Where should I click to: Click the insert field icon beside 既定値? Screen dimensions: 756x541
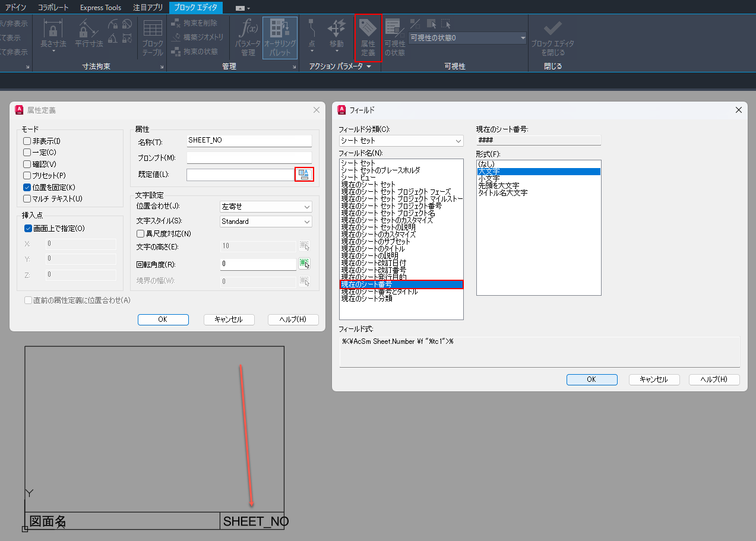pos(304,175)
